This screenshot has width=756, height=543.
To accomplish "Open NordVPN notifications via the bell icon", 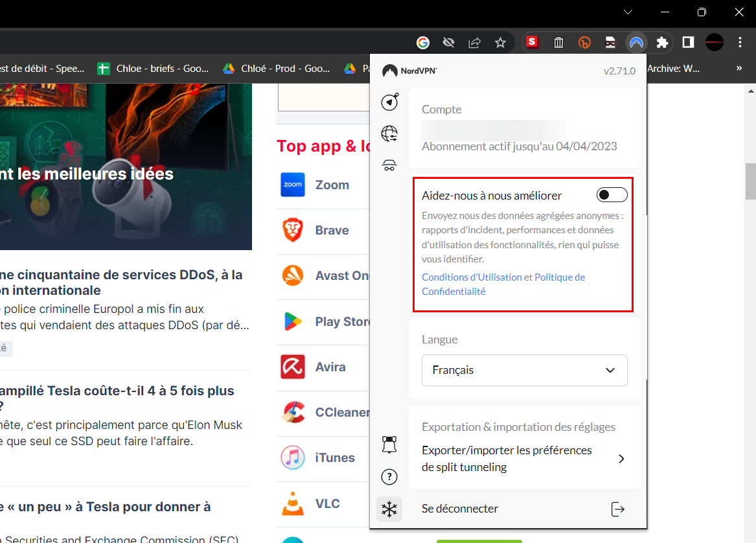I will [389, 445].
